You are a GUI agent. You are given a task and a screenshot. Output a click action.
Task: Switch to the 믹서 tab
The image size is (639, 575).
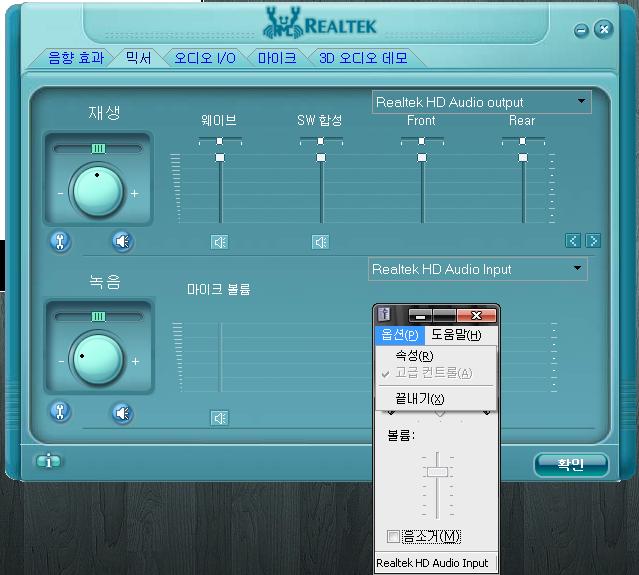click(139, 57)
